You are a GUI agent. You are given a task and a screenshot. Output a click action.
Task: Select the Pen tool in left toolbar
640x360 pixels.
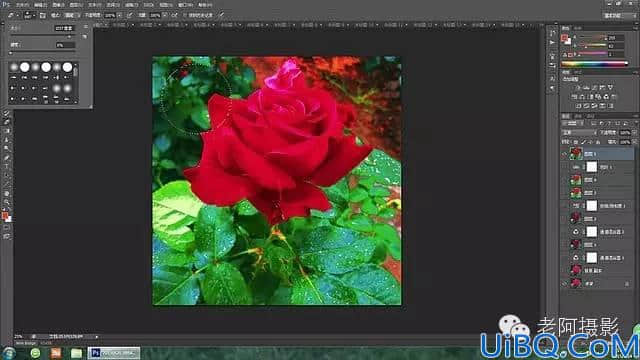6,158
